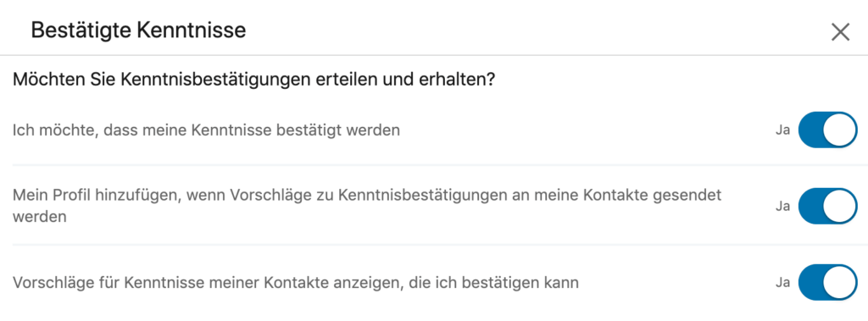This screenshot has width=868, height=321.
Task: Select the 'Bestätigte Kenntnisse' dialog title
Action: [138, 30]
